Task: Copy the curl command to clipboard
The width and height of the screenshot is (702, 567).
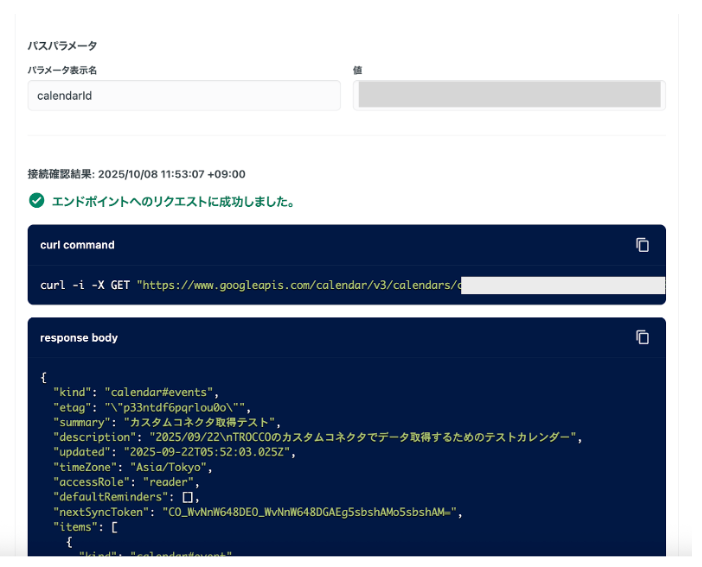Action: [643, 245]
